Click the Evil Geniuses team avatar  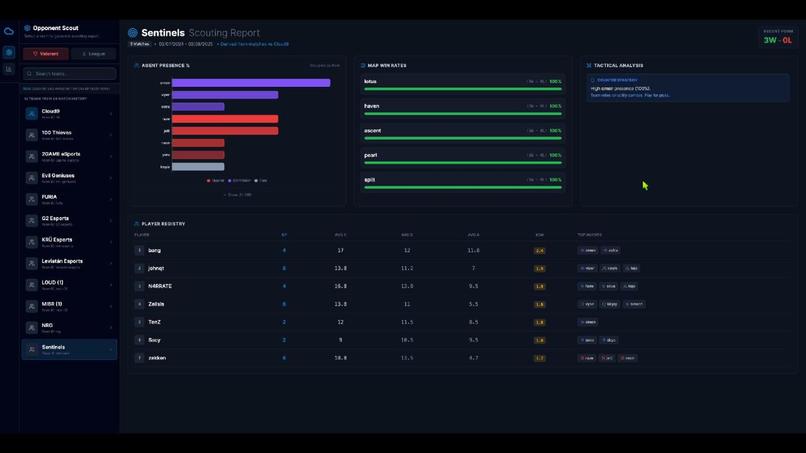point(31,178)
